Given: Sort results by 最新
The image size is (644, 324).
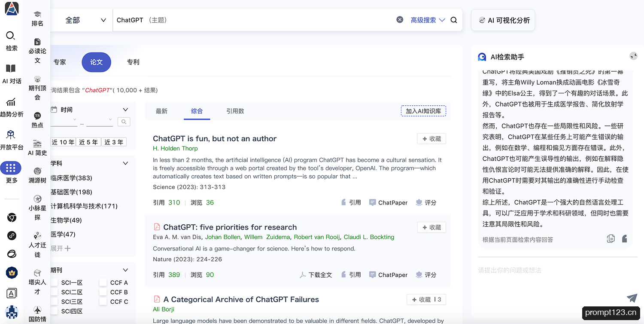Looking at the screenshot, I should [x=161, y=111].
